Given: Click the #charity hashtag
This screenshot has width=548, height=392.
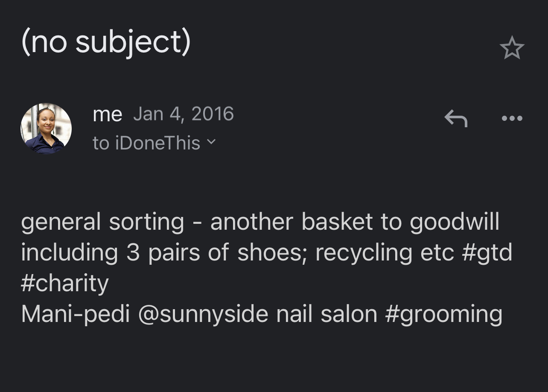Looking at the screenshot, I should coord(65,284).
